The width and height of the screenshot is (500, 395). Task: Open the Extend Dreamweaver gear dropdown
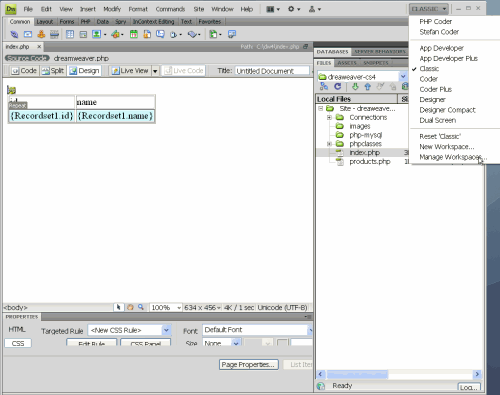(294, 9)
